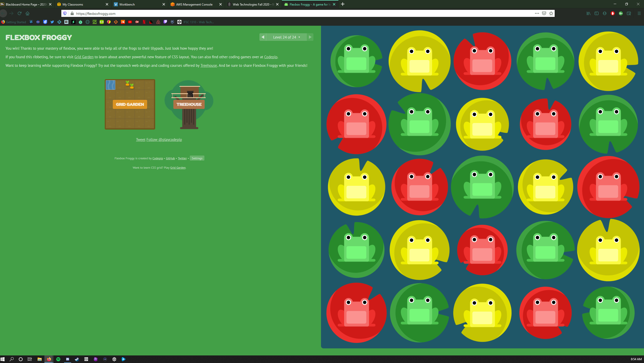Open the Twitch bookmark icon
This screenshot has width=644, height=363.
165,22
